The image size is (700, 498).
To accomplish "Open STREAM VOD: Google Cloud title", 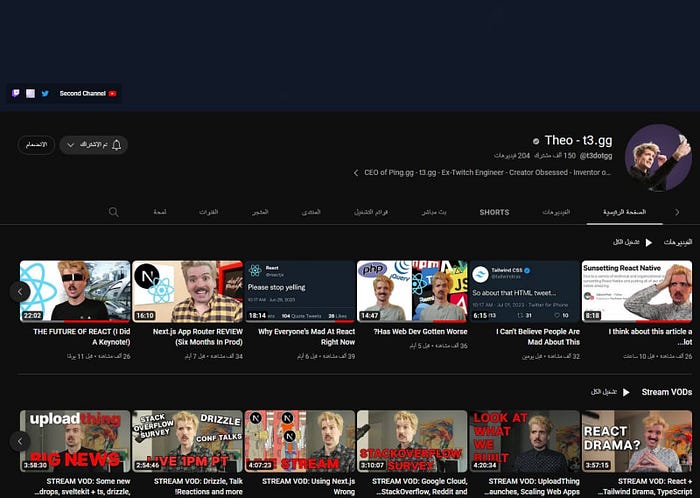I will point(420,487).
